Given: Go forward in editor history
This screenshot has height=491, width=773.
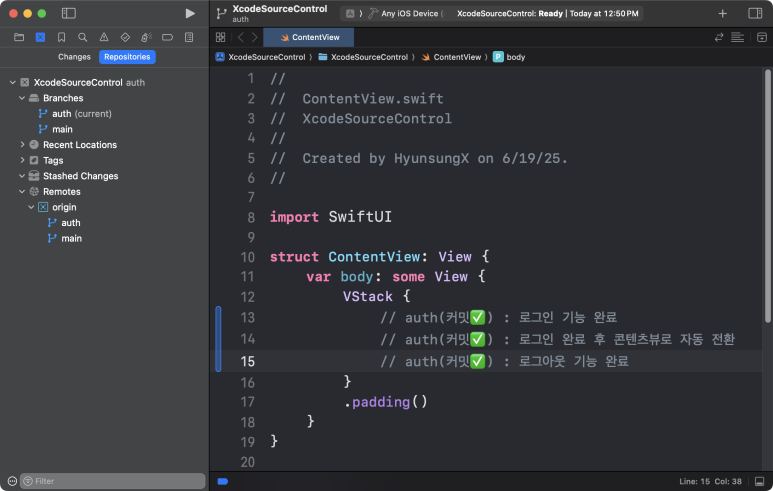Looking at the screenshot, I should pos(254,37).
